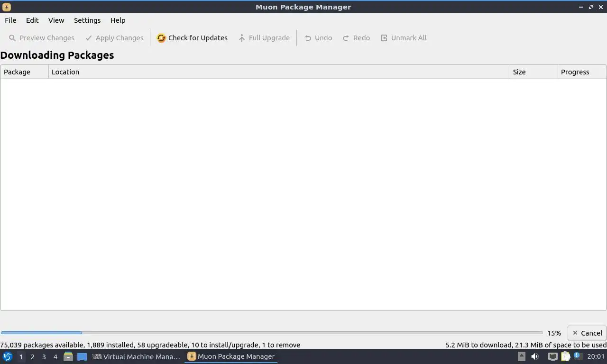Switch to virtual desktop 4

pos(55,357)
